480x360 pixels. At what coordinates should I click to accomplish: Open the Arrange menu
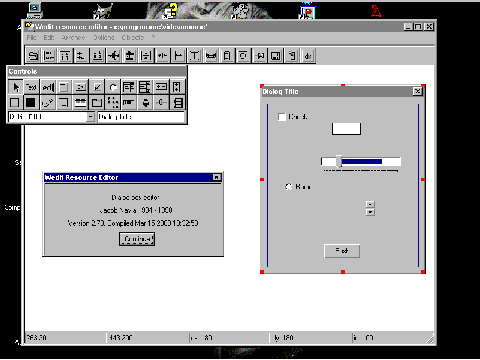click(73, 37)
